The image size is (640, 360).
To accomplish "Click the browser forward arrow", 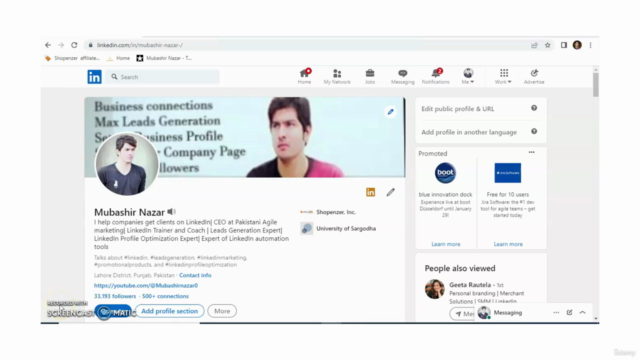I will (61, 45).
